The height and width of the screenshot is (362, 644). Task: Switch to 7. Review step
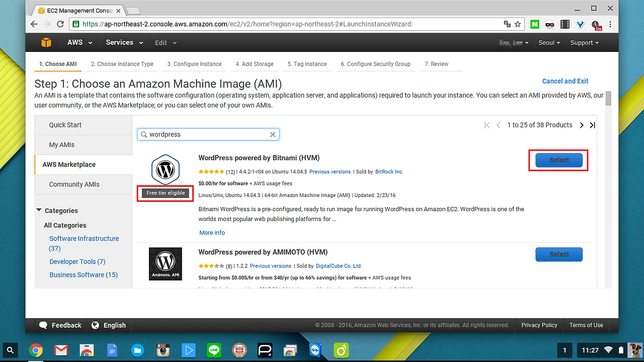pos(436,64)
